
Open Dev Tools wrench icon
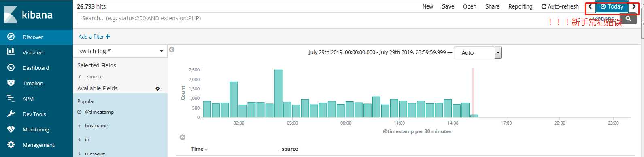[x=11, y=114]
